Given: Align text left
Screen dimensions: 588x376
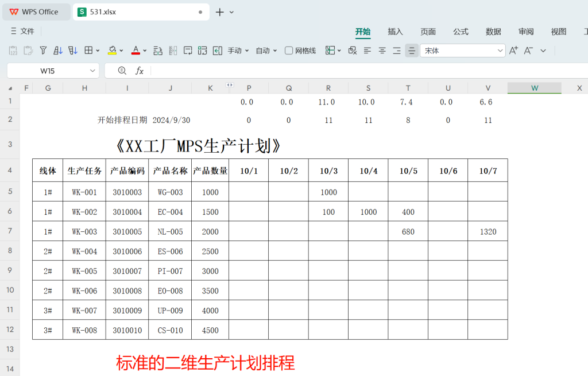Looking at the screenshot, I should (x=367, y=51).
